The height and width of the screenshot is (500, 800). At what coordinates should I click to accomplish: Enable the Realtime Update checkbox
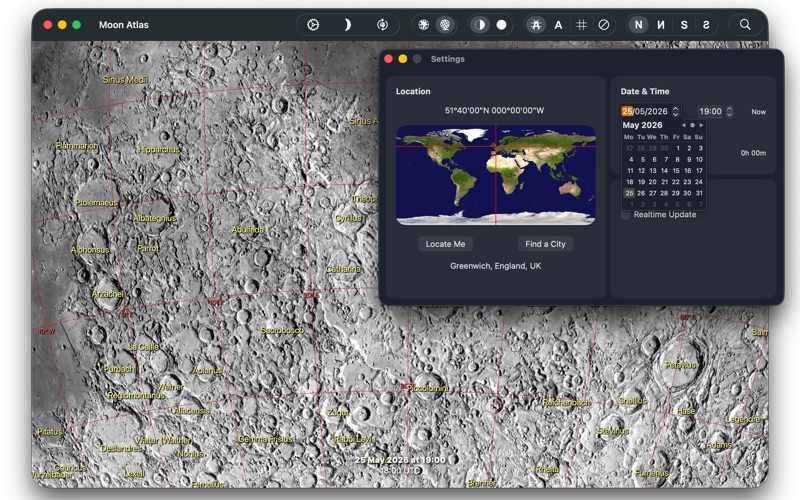pos(626,215)
